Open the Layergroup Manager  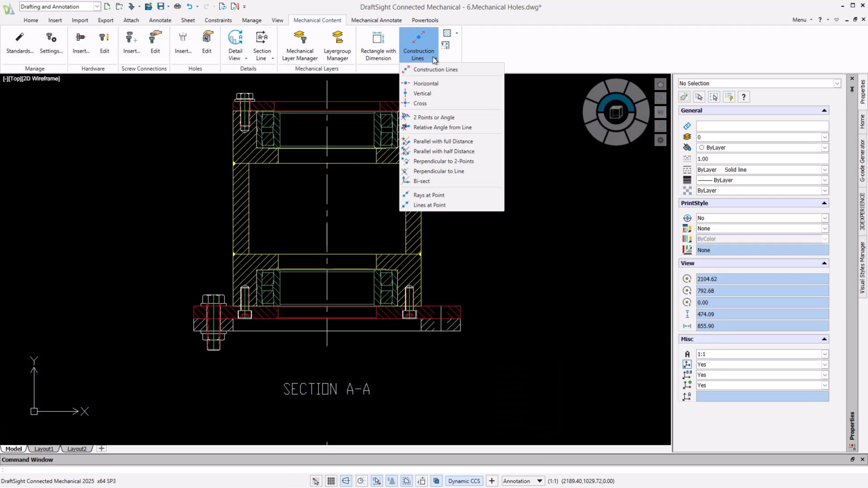pyautogui.click(x=337, y=45)
